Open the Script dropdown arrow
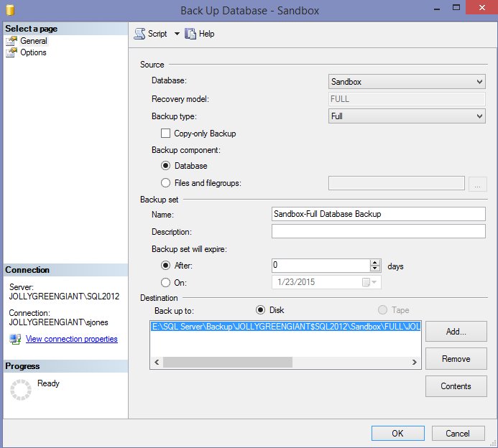The width and height of the screenshot is (498, 448). 177,34
